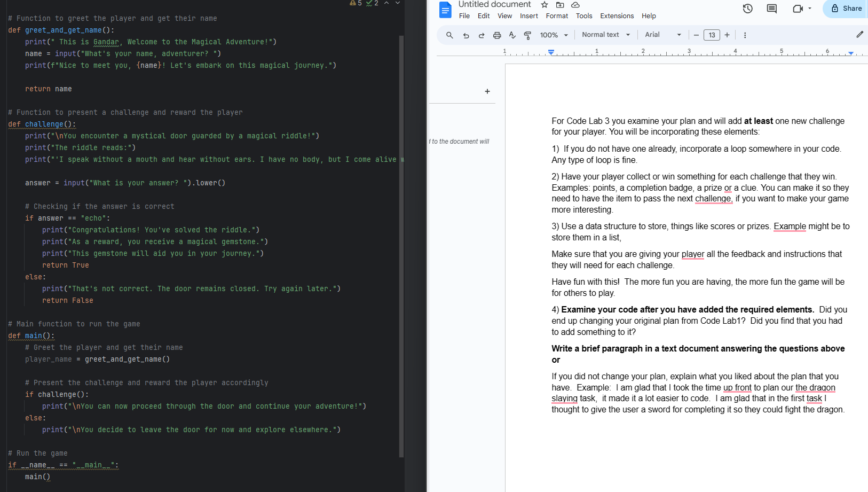Star the Untitled document
Screen dimensions: 868x492
(x=544, y=5)
